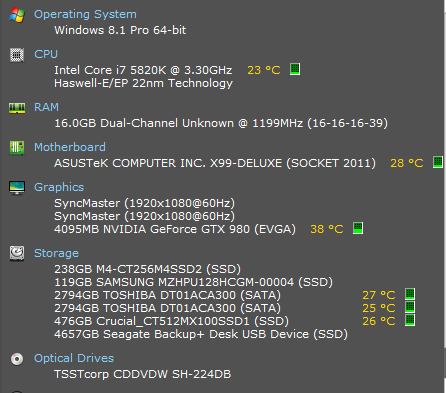
Task: Open the Motherboard section heading
Action: 70,147
